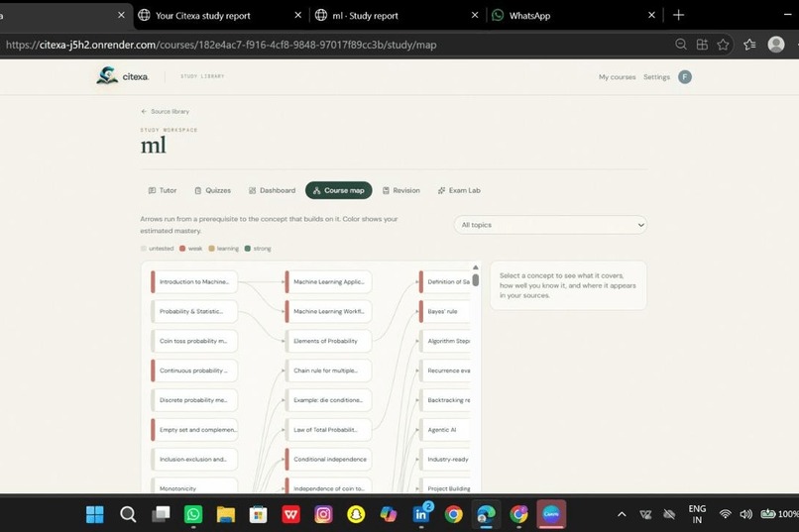
Task: Select the Empty set and complemen node
Action: [194, 430]
